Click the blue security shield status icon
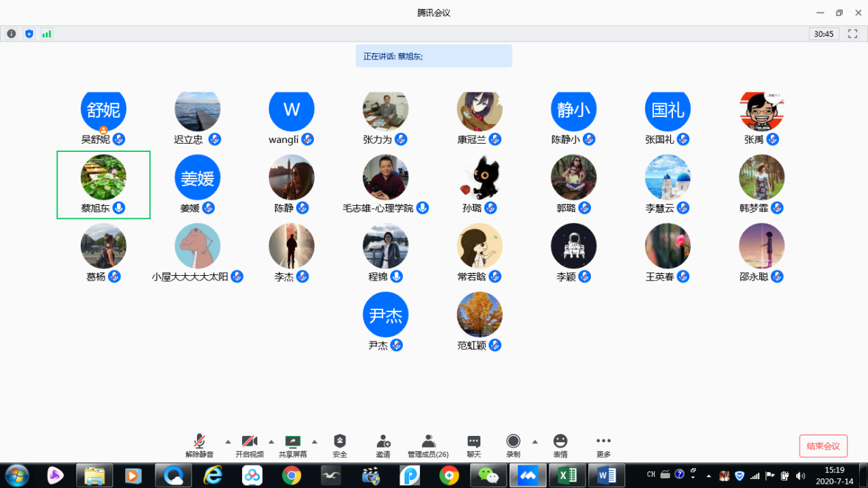The width and height of the screenshot is (868, 488). point(29,34)
